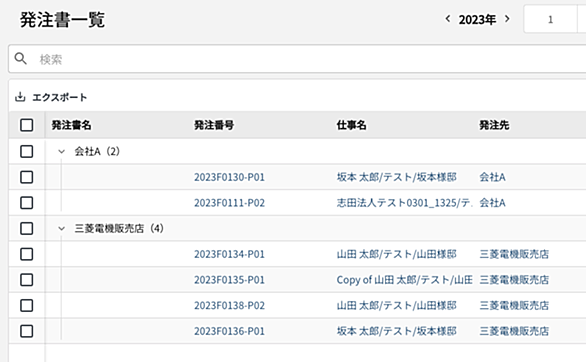Open job 志田法人テスト0301_1325
The width and height of the screenshot is (586, 362).
pyautogui.click(x=404, y=203)
